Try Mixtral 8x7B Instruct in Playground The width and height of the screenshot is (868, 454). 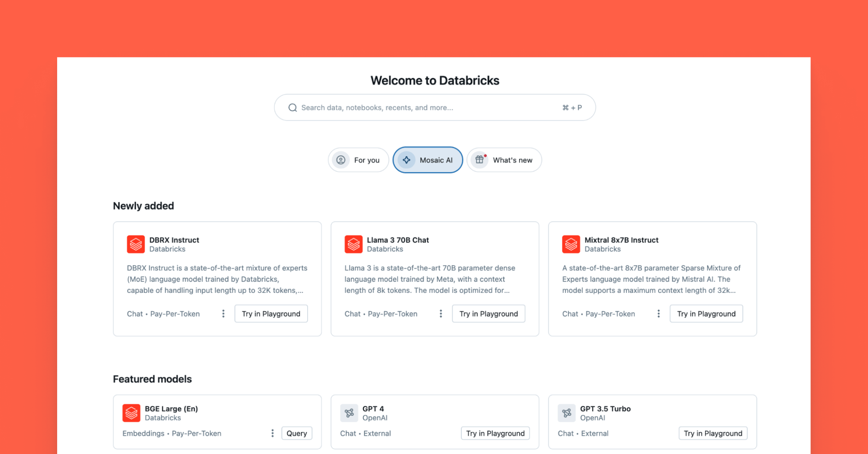click(706, 314)
